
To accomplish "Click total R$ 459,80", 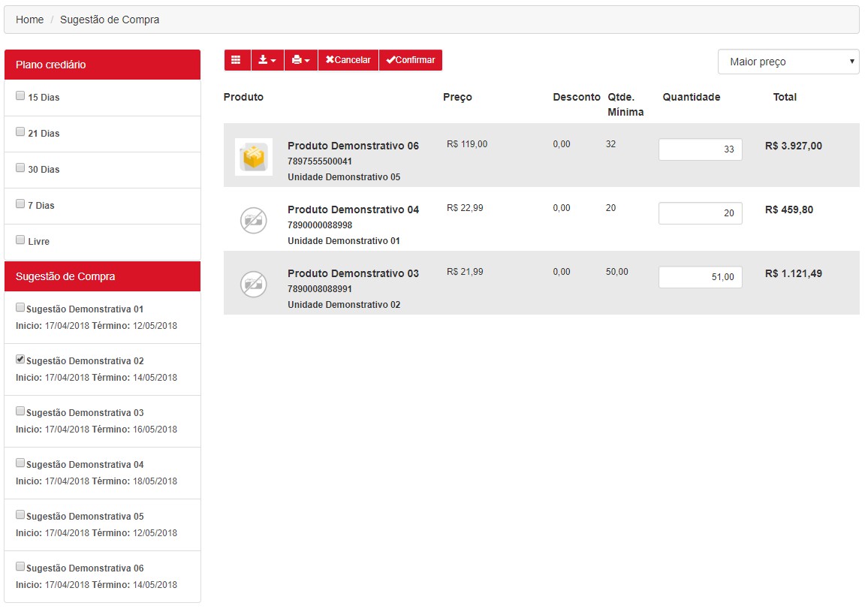I will click(x=789, y=210).
